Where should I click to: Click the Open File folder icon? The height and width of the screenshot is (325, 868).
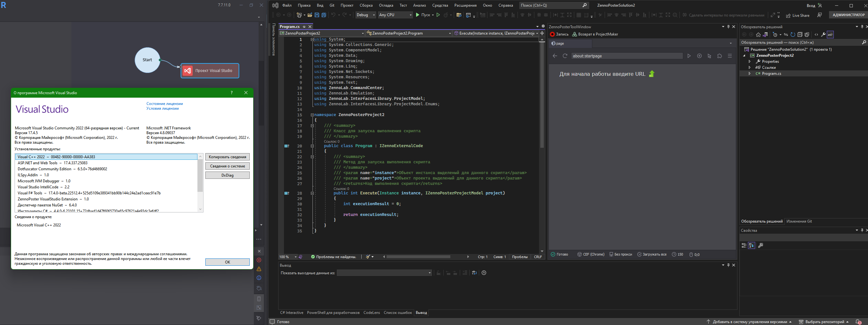(310, 15)
